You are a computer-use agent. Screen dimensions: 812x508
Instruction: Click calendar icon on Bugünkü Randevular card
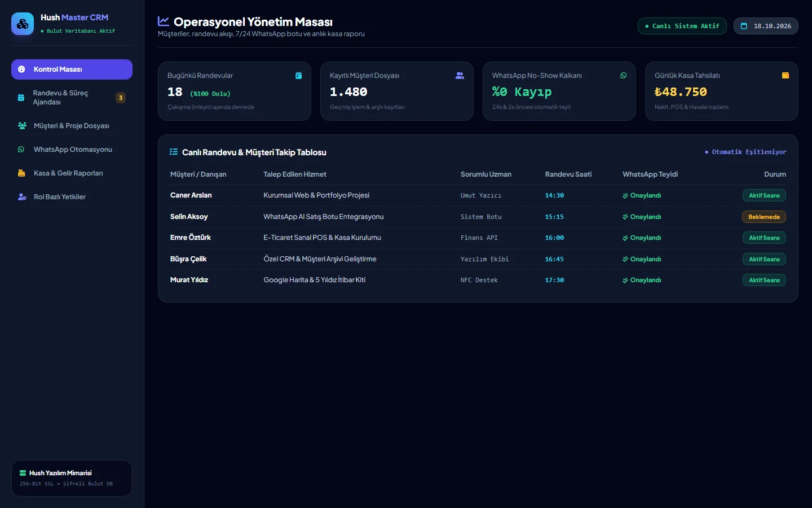[x=298, y=76]
